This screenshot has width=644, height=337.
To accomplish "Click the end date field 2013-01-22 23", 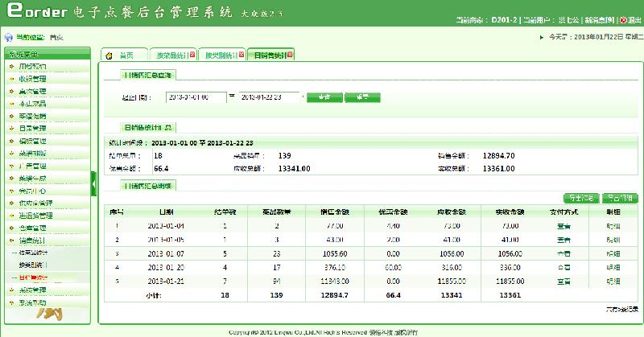I will (270, 97).
